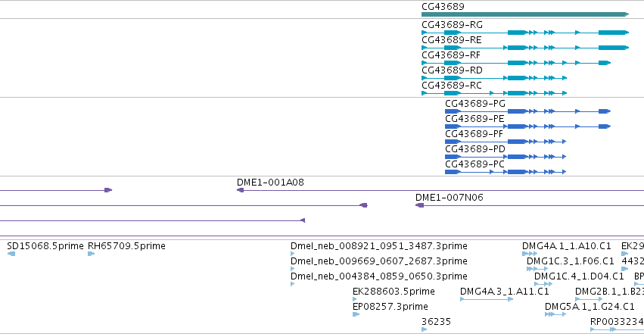Open BAC clone DME1-007N06
Image resolution: width=644 pixels, height=334 pixels.
[x=530, y=205]
